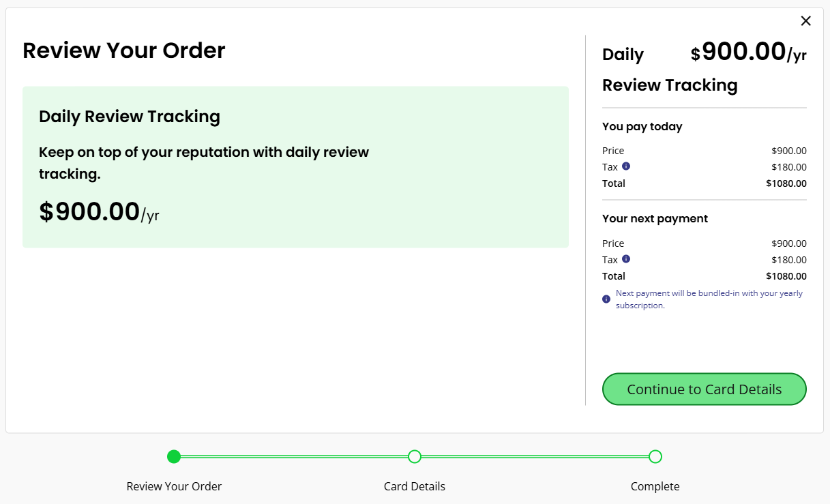The height and width of the screenshot is (504, 830).
Task: Click the Tax info icon under You pay today
Action: [626, 166]
